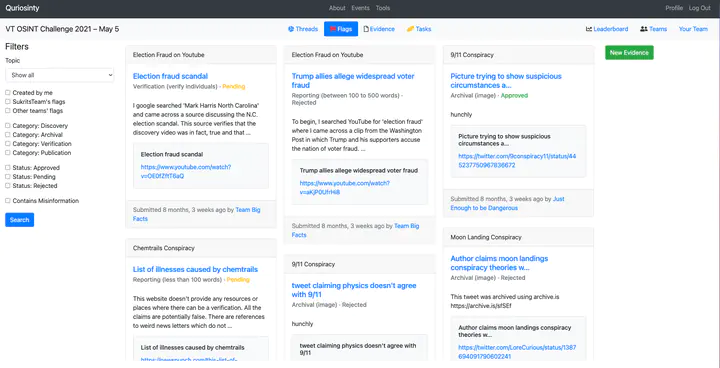Click VT OSINT Challenge 2021 – May 5 title
Screen dimensions: 720x368
coord(62,29)
